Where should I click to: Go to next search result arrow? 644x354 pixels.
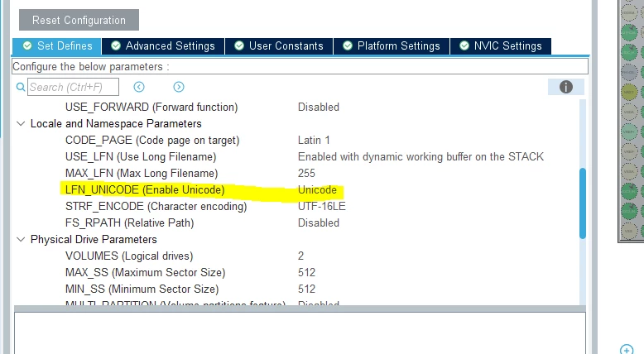(179, 87)
